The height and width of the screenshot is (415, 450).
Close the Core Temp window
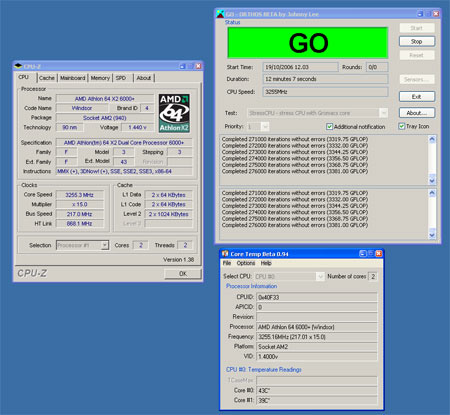tap(379, 254)
